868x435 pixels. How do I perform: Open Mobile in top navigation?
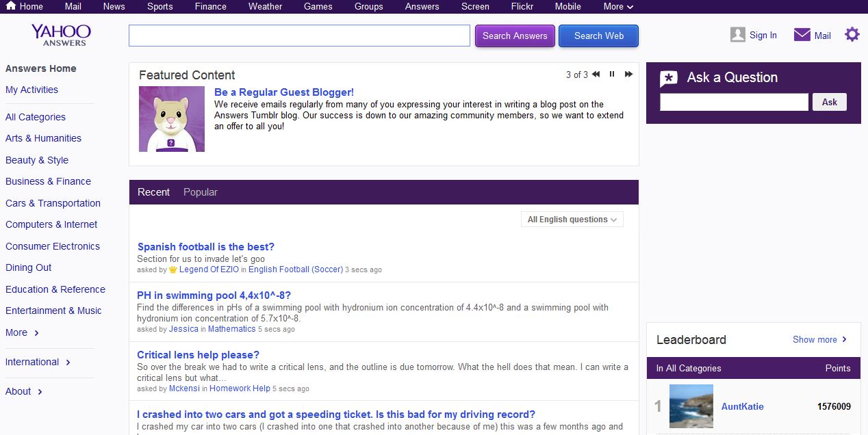[x=568, y=6]
